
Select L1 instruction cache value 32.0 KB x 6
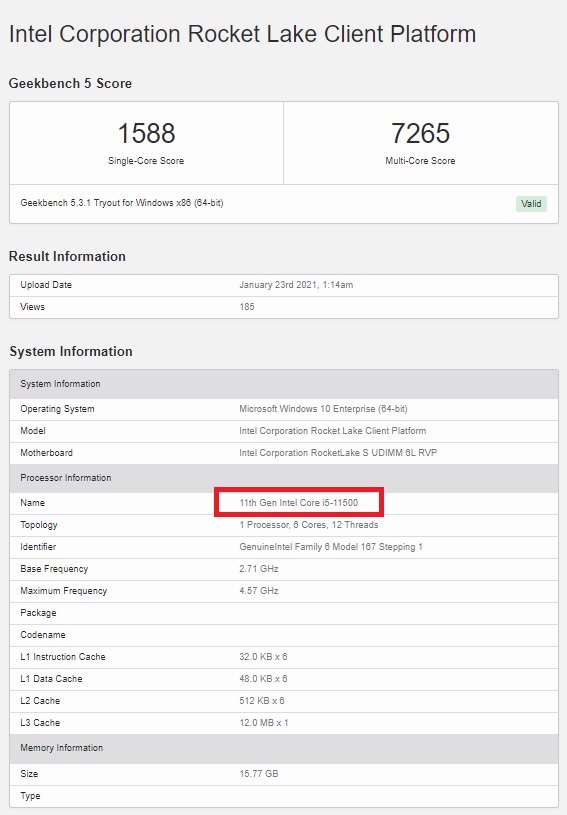coord(263,656)
